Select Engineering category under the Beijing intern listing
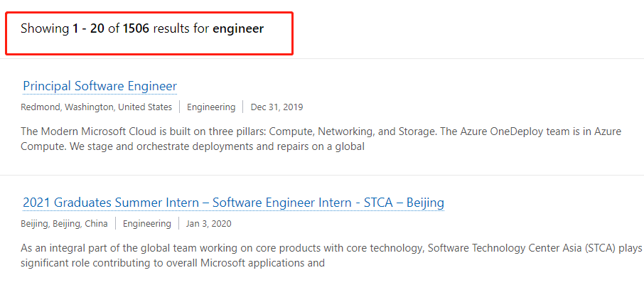Viewport: 644px width, 285px height. [147, 224]
